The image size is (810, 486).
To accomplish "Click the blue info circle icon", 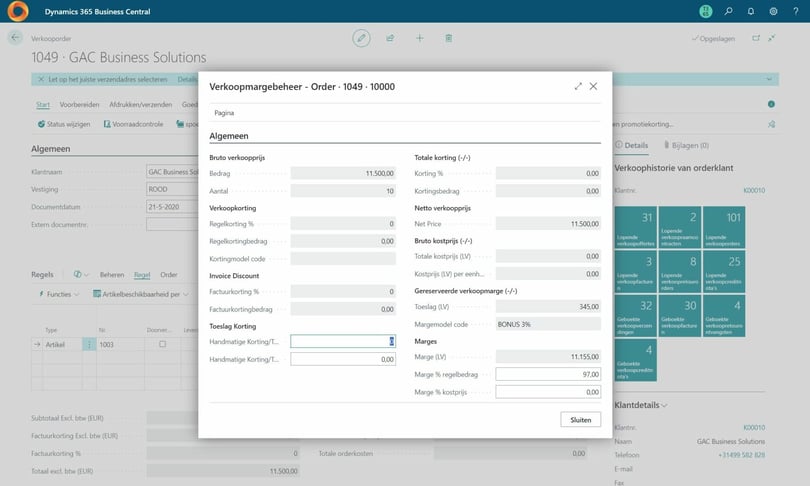I will (x=771, y=104).
